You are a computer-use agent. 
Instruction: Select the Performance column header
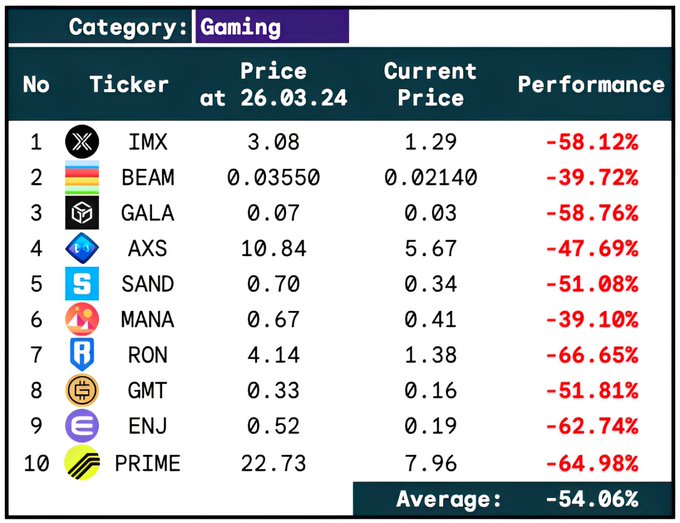(591, 85)
